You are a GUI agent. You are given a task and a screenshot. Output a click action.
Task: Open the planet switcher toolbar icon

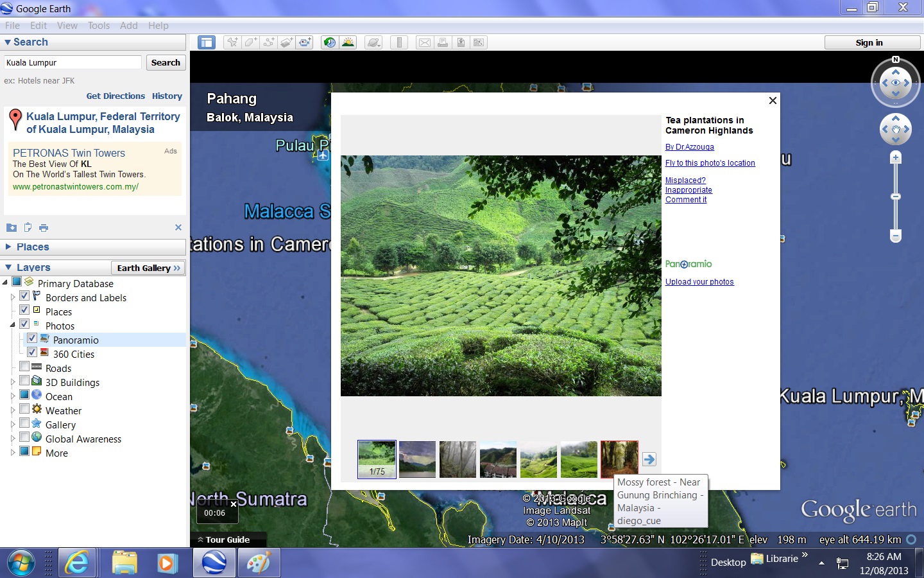[x=373, y=42]
